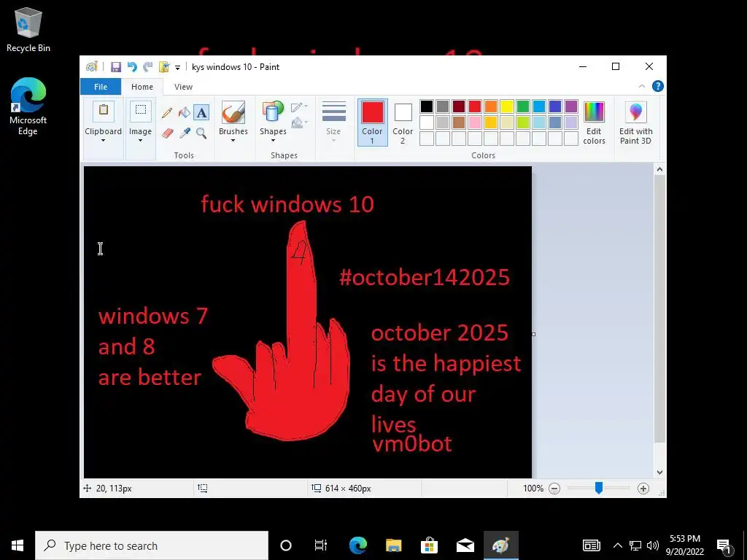Open the Size line thickness dropdown

click(x=333, y=122)
